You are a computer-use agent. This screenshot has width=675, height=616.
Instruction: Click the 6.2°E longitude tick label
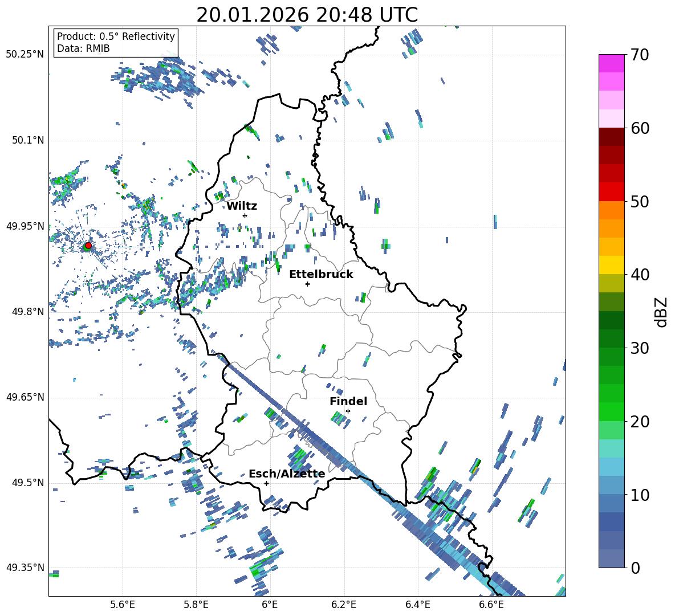(344, 605)
